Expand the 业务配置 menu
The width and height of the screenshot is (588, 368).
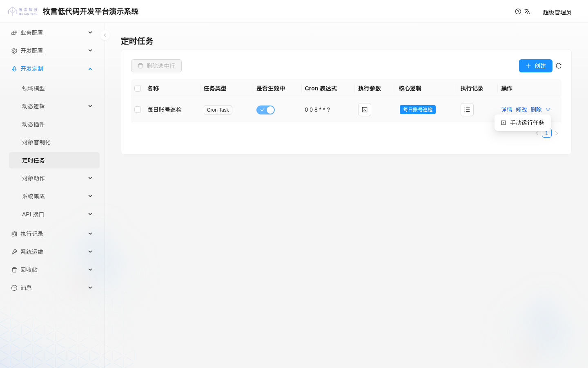90,33
